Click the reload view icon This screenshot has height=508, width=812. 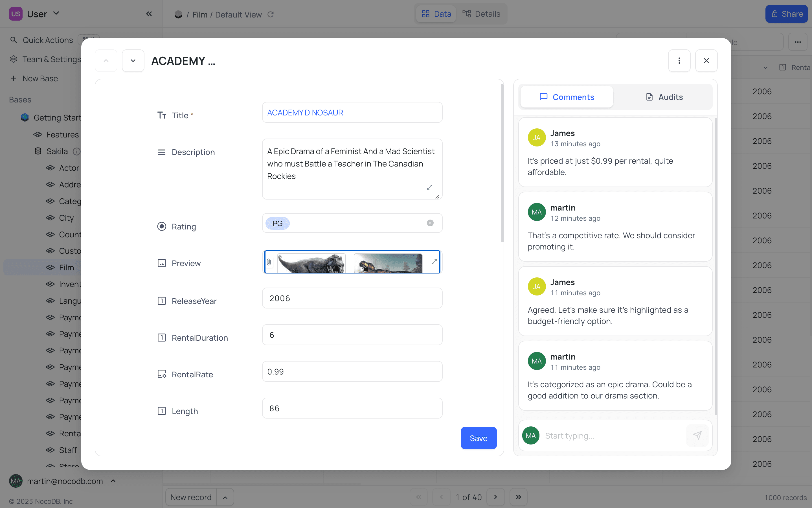click(x=271, y=14)
